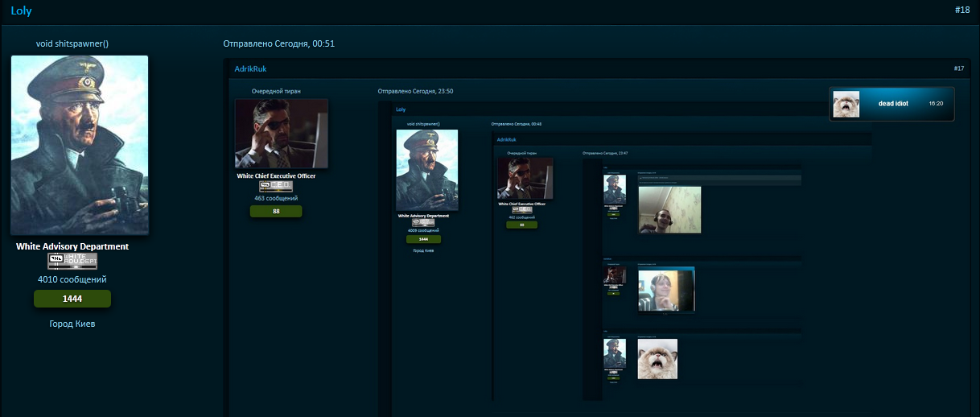980x417 pixels.
Task: Select 'White Chief Executive Officer' under post #17 avatar
Action: 276,175
